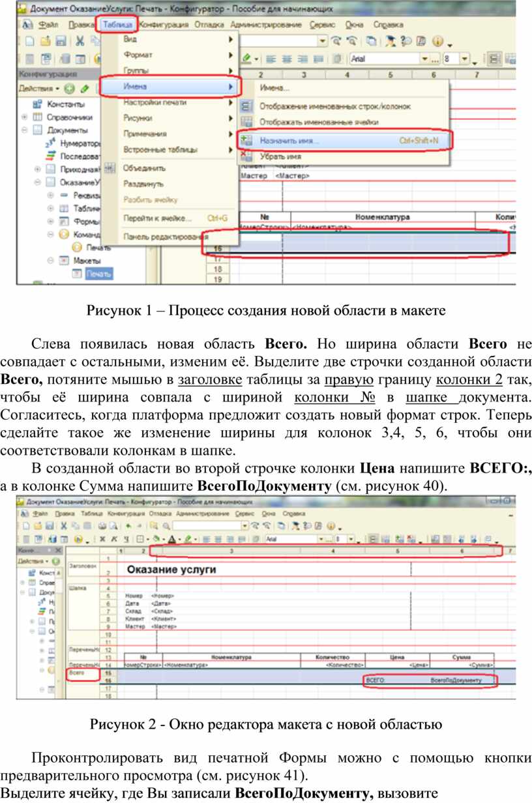Open the Администрирование menu in Figure 1
This screenshot has height=803, width=532.
(x=266, y=25)
